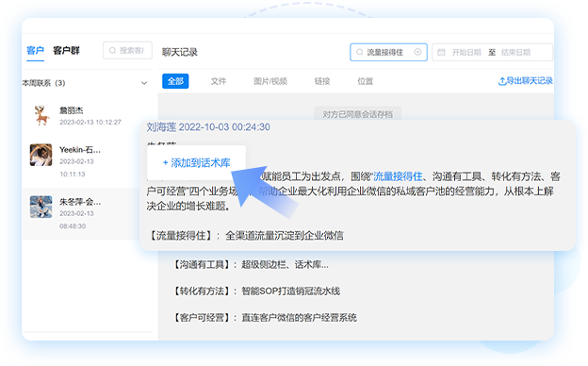Click the magnifier icon in 流量接得住 search field

tap(359, 52)
